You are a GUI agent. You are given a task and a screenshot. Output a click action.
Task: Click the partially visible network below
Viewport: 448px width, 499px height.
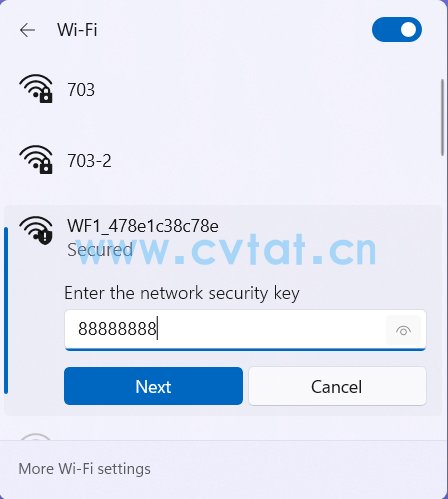point(36,436)
